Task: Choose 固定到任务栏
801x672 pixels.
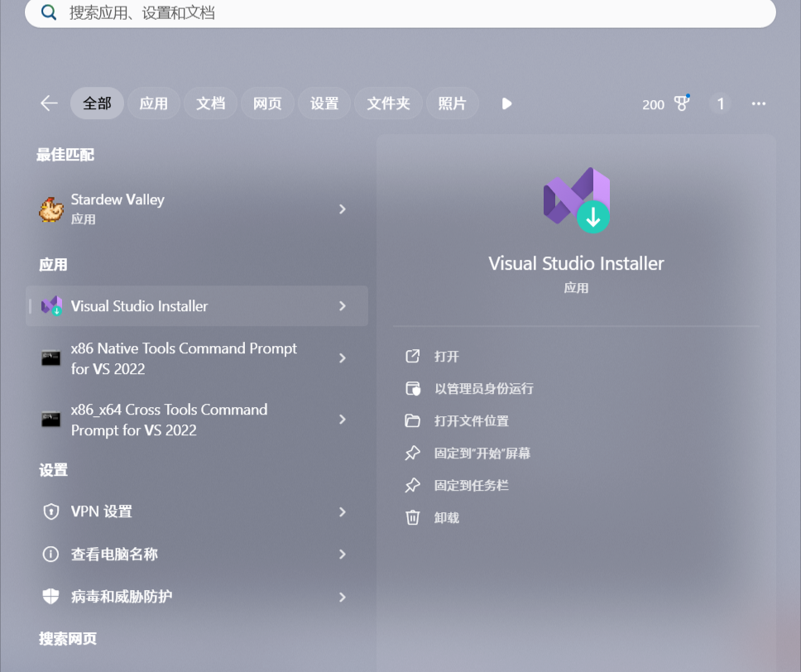Action: coord(472,485)
